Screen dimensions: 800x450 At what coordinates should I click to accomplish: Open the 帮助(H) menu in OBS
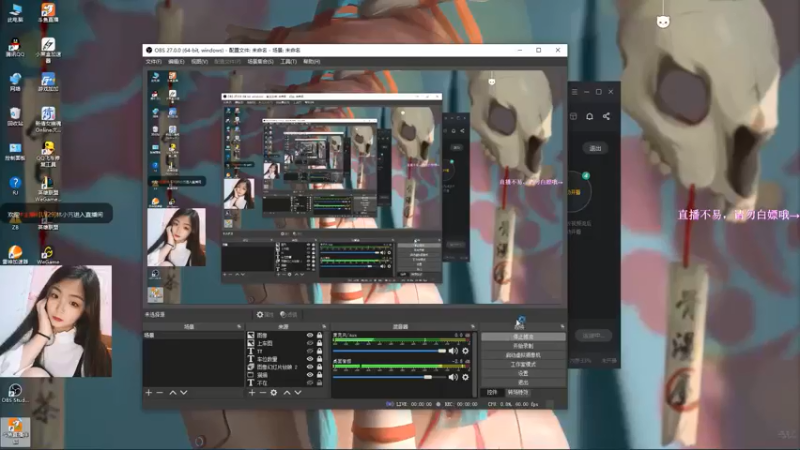pyautogui.click(x=311, y=62)
